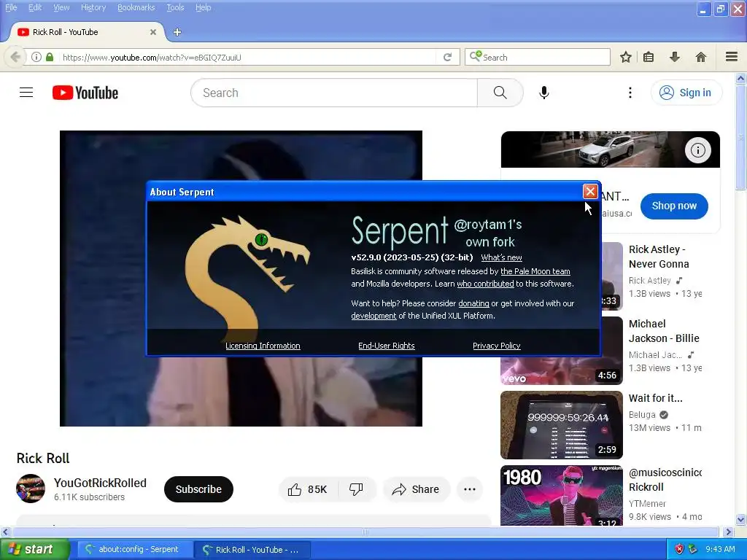This screenshot has height=560, width=747.
Task: Open a new tab with plus button
Action: coord(177,32)
